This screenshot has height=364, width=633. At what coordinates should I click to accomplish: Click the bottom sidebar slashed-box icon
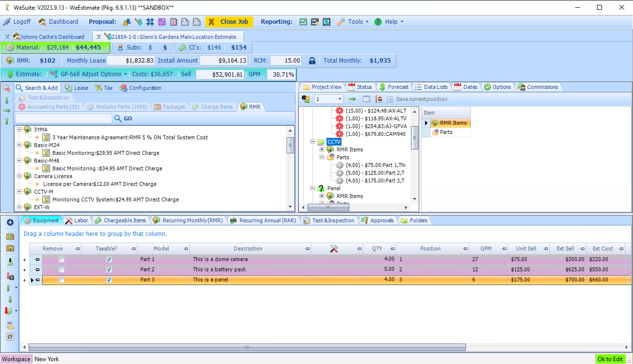pyautogui.click(x=10, y=337)
